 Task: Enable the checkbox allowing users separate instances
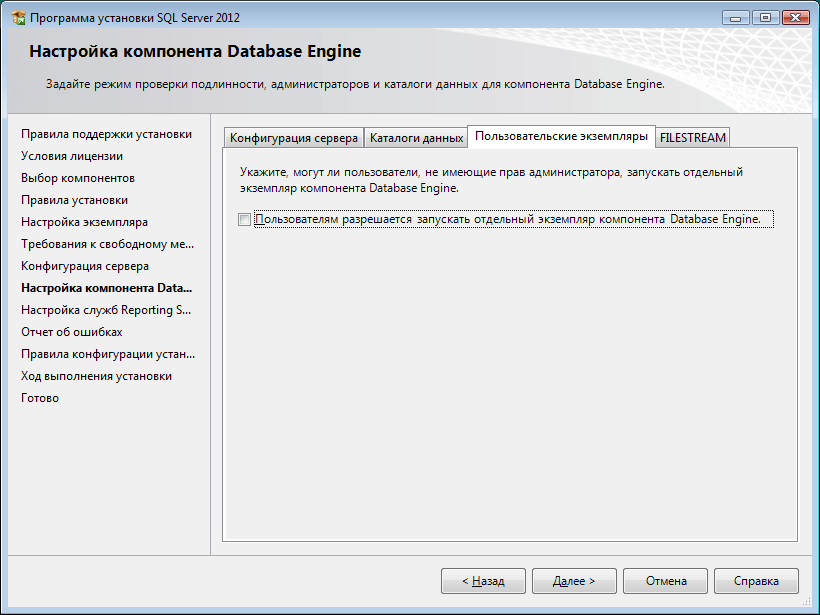(x=245, y=220)
